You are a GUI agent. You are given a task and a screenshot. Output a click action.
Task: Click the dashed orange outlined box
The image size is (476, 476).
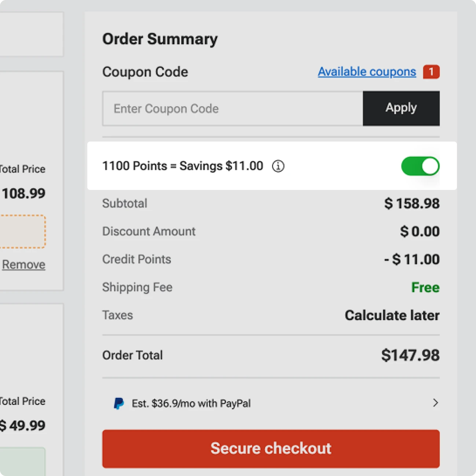pyautogui.click(x=22, y=232)
